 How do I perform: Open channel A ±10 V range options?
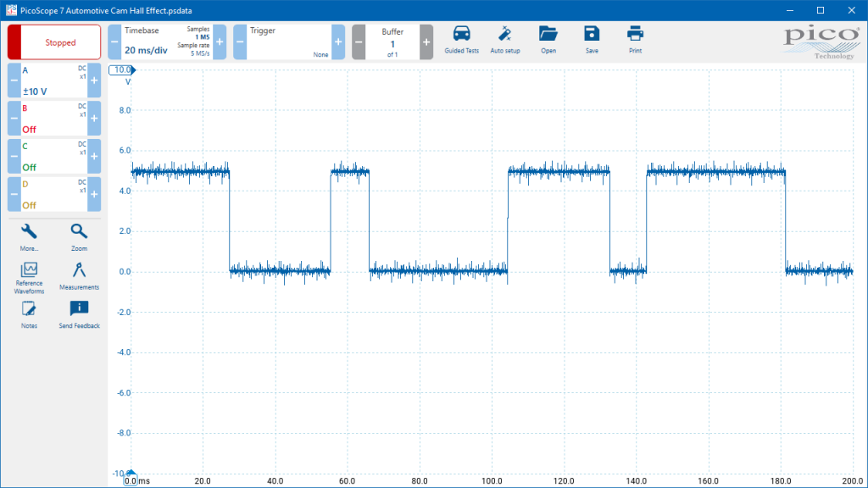click(x=54, y=80)
